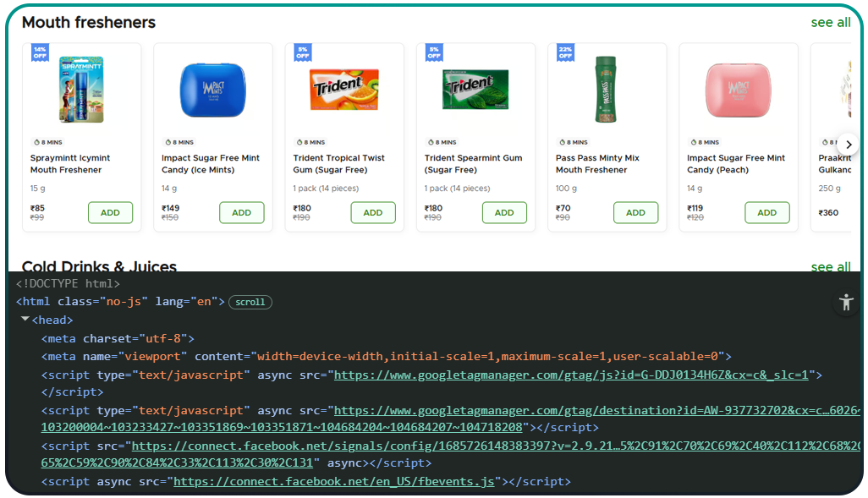Click the 14% OFF badge on Spraymintt card

click(41, 52)
